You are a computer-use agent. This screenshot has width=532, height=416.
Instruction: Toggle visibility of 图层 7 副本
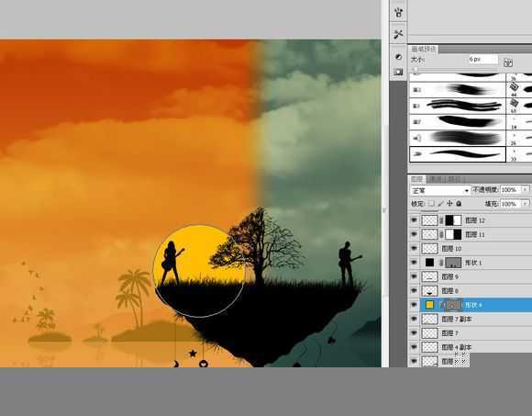point(414,319)
